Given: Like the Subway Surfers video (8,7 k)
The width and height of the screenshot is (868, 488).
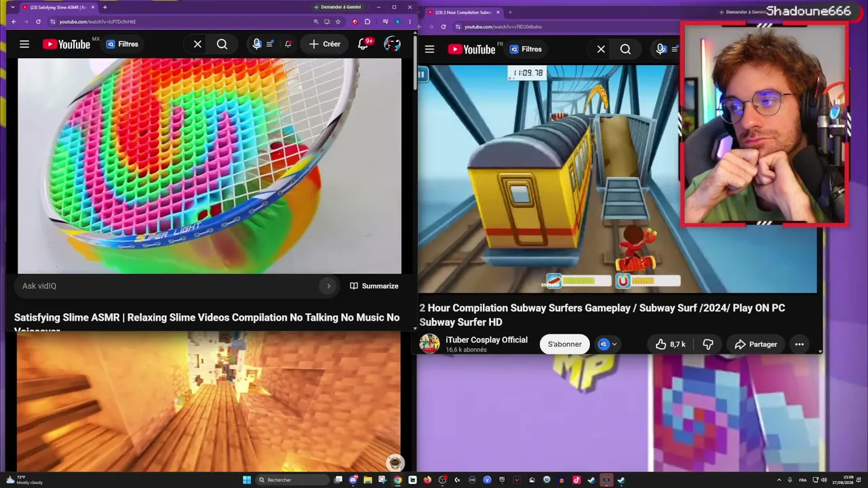Looking at the screenshot, I should [x=670, y=344].
